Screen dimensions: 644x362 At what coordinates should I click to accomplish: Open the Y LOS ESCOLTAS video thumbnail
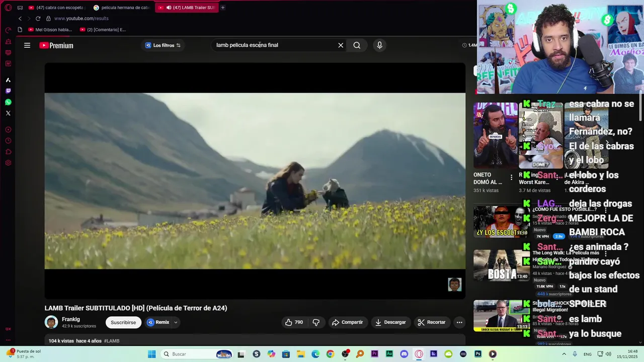[x=501, y=222]
